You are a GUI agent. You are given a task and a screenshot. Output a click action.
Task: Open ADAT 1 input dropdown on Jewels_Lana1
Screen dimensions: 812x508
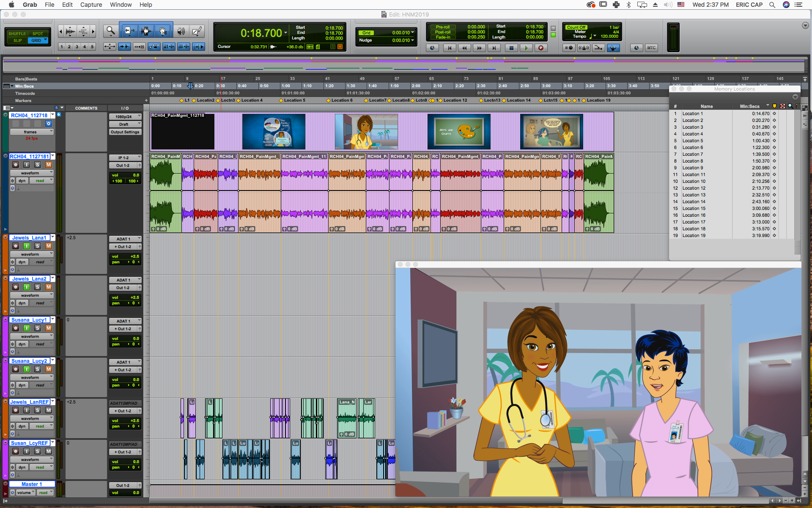(125, 239)
